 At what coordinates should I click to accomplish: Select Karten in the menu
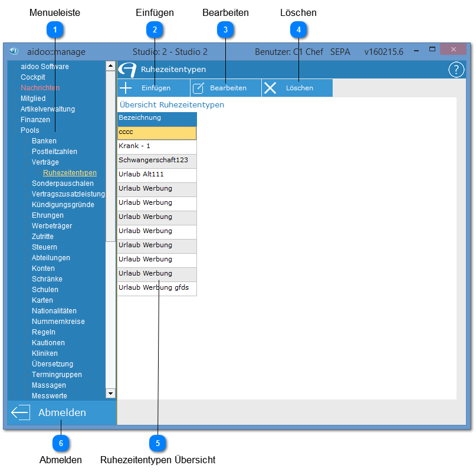[x=42, y=300]
